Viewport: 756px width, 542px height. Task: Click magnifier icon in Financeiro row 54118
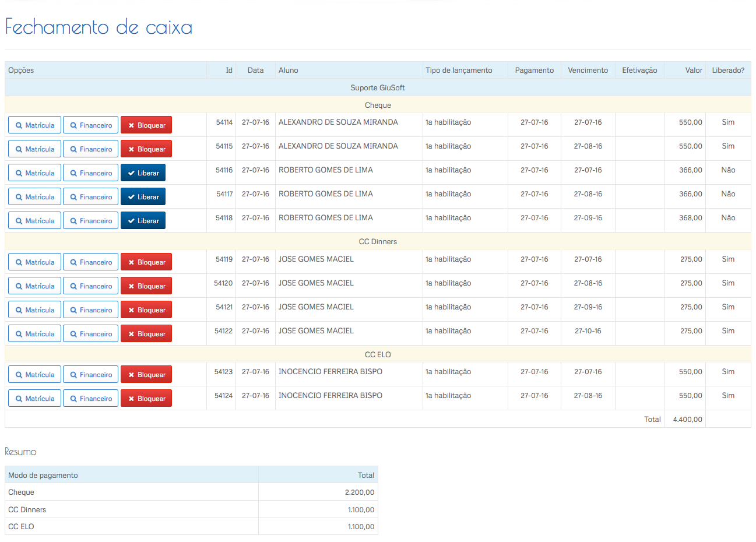click(x=73, y=221)
